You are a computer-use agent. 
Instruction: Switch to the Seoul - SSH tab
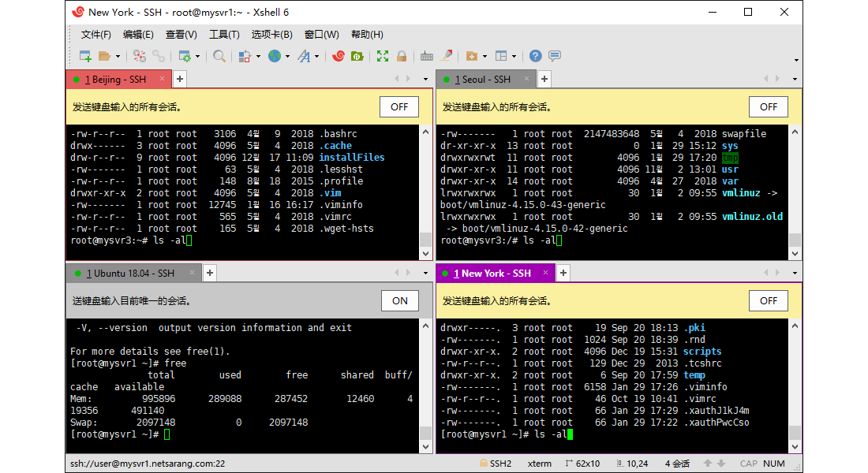pos(483,79)
